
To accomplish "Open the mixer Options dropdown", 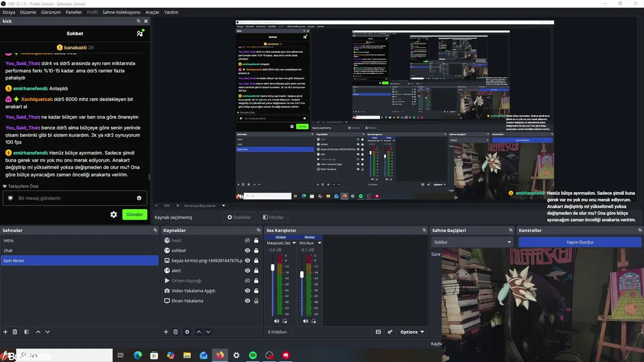I will point(412,332).
